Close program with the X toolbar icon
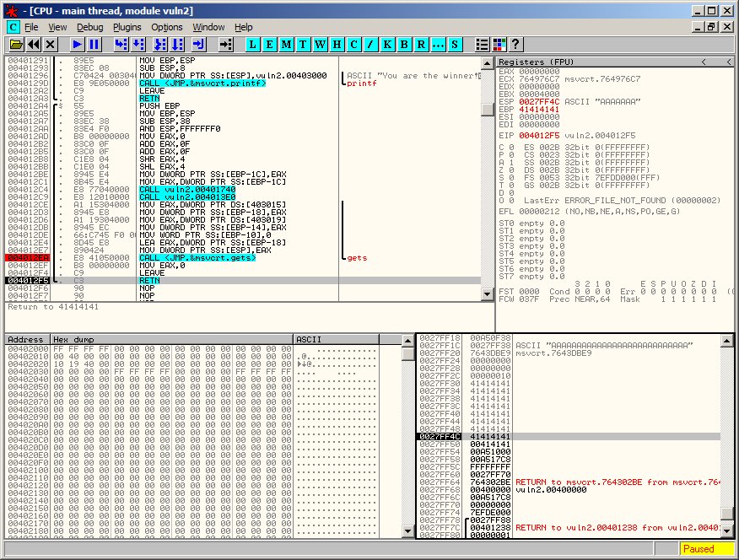Screen dimensions: 739x560 click(51, 44)
